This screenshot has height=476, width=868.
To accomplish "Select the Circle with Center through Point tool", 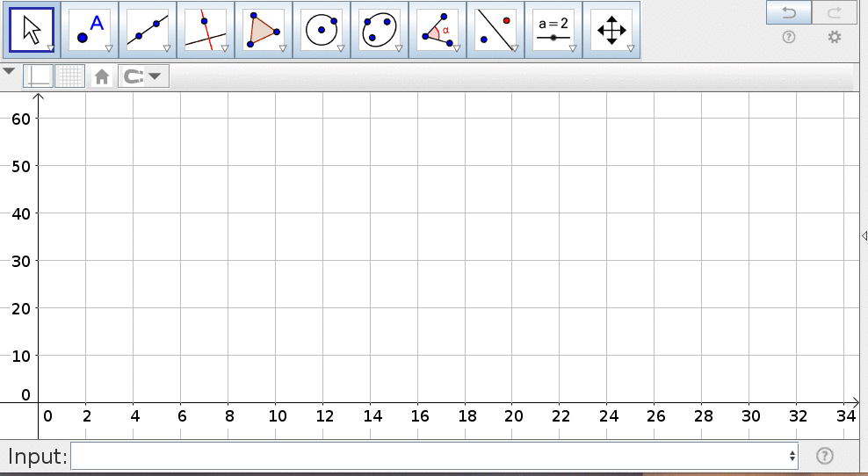I will (322, 29).
